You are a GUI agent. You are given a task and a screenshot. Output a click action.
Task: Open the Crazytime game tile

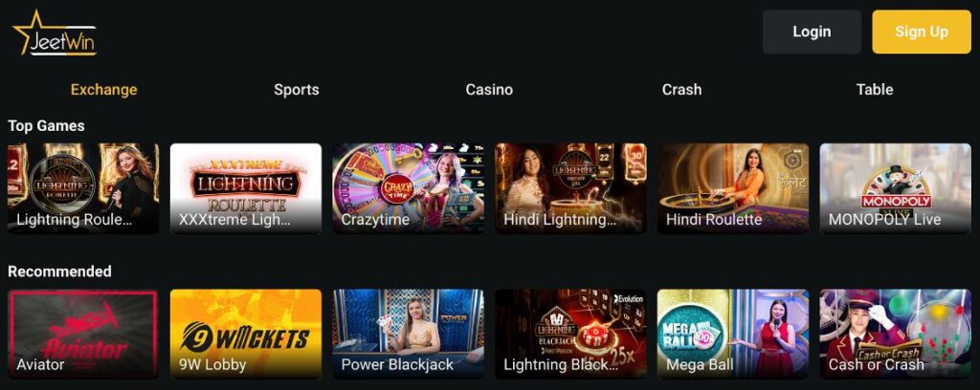(x=408, y=188)
